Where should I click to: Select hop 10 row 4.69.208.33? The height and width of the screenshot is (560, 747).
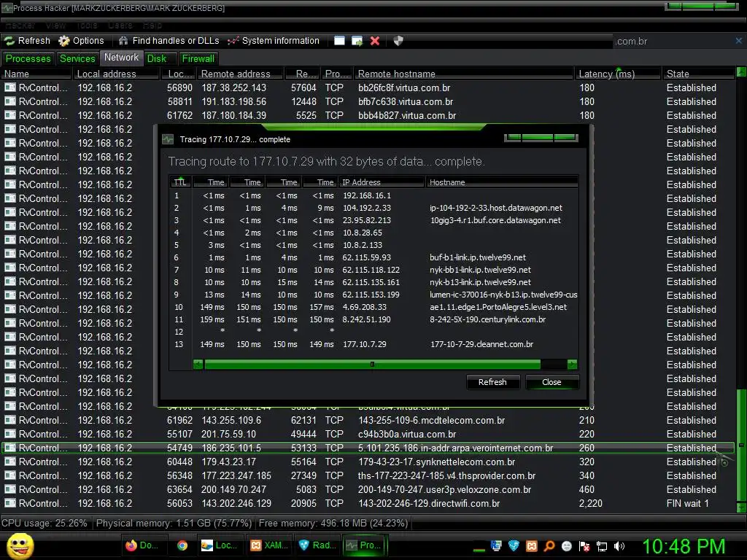pyautogui.click(x=374, y=307)
